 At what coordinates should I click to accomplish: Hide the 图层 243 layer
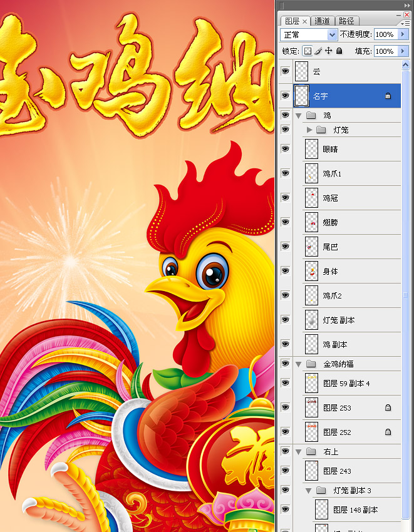click(285, 471)
